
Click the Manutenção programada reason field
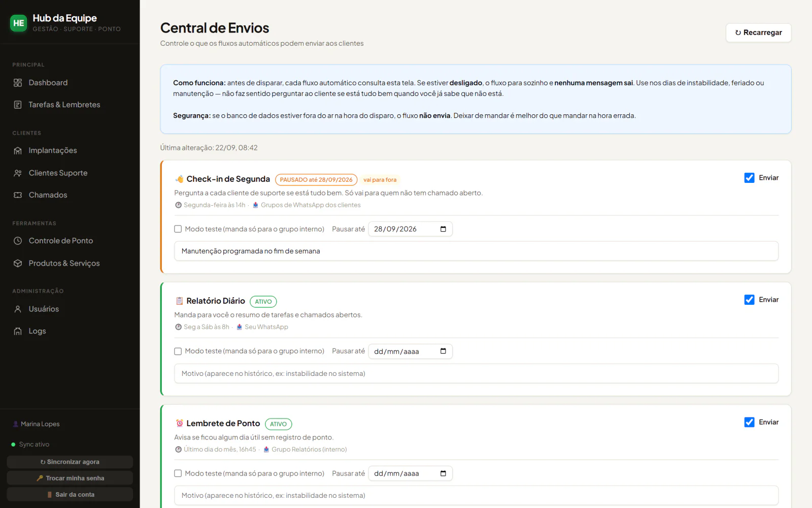click(476, 251)
